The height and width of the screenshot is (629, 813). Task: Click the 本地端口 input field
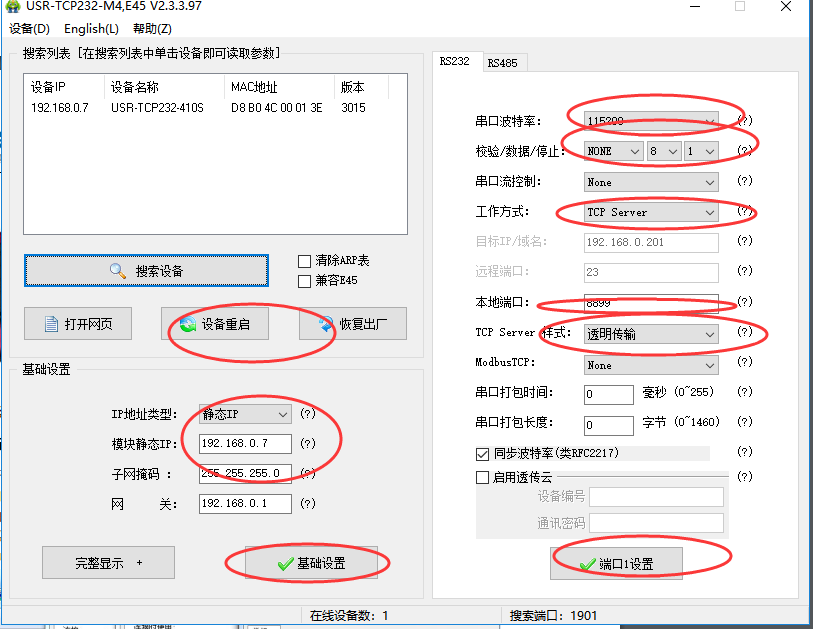650,303
